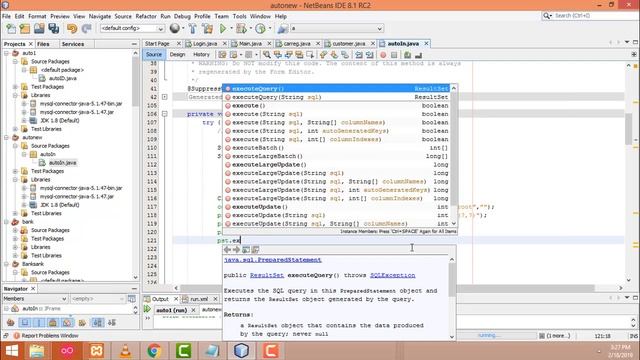This screenshot has height=360, width=640.
Task: Toggle Sort by Source in Navigator
Action: (112, 322)
